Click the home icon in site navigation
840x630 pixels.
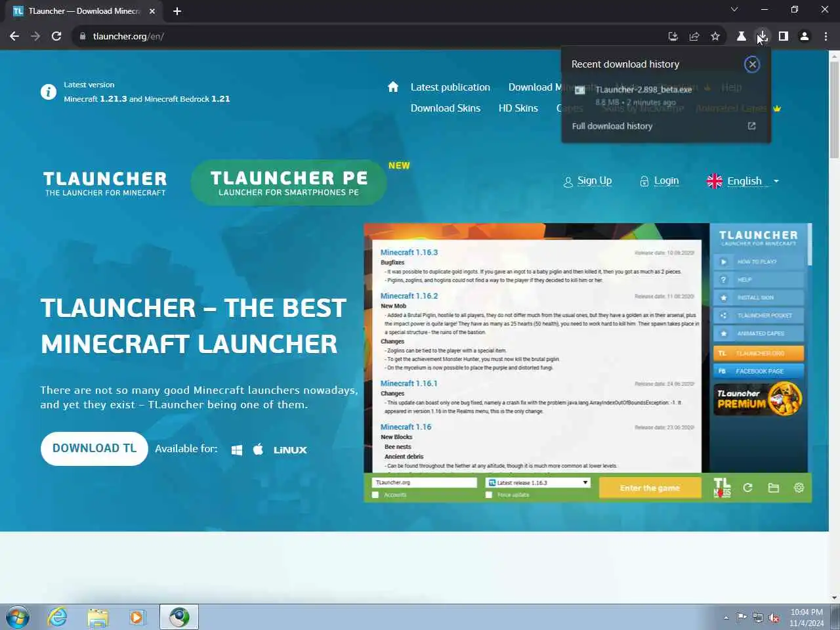coord(393,87)
